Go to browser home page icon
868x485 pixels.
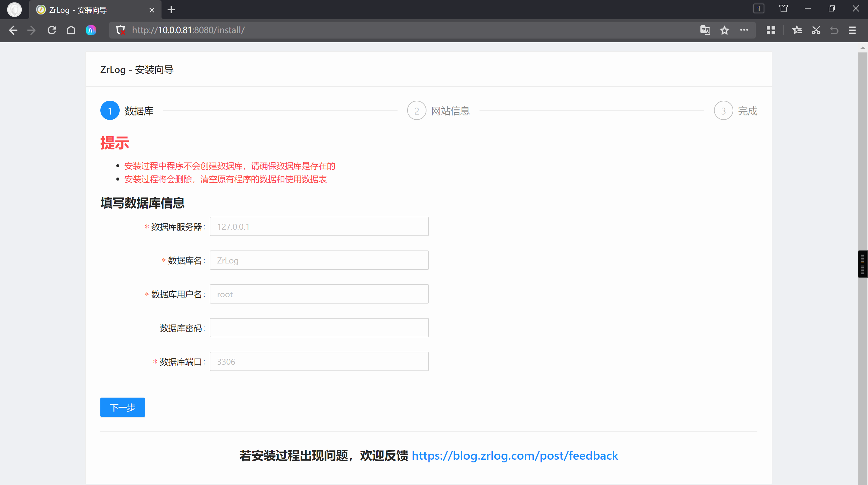pos(71,30)
